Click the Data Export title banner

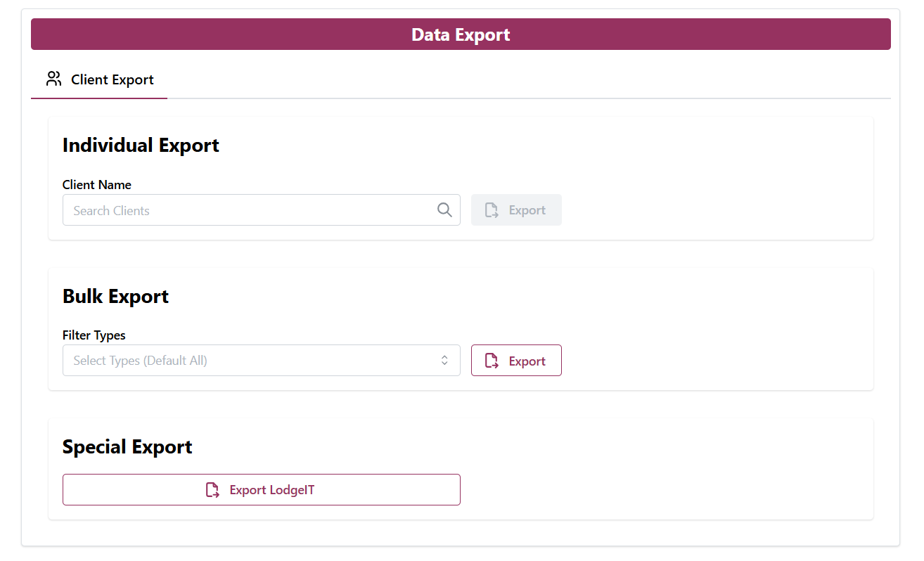pyautogui.click(x=461, y=34)
